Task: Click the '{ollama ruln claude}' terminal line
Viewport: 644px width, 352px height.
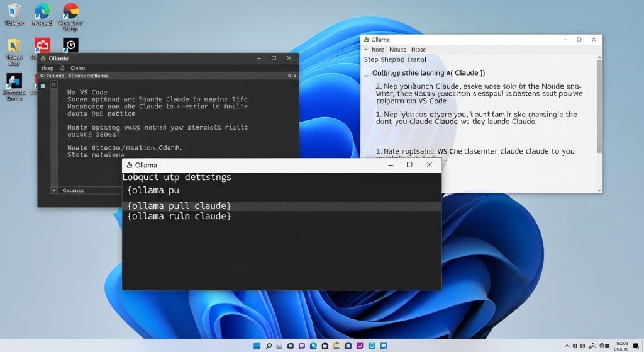Action: pos(179,216)
